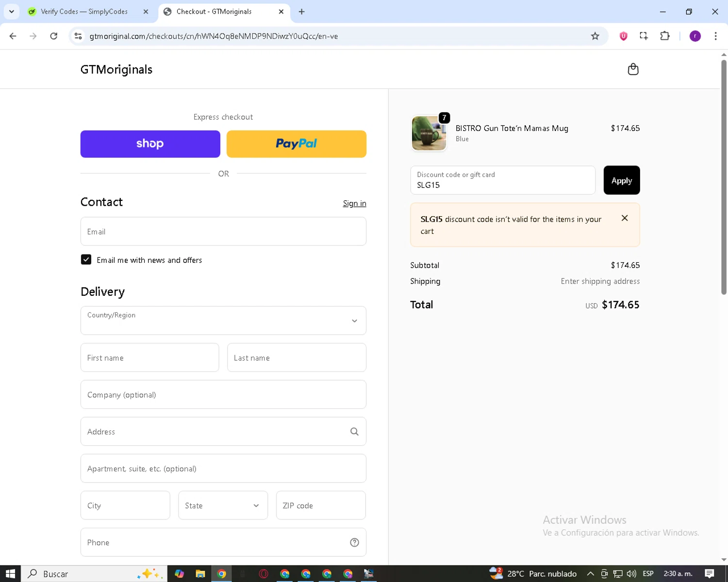Click the Company (optional) field
The height and width of the screenshot is (582, 728).
(223, 394)
